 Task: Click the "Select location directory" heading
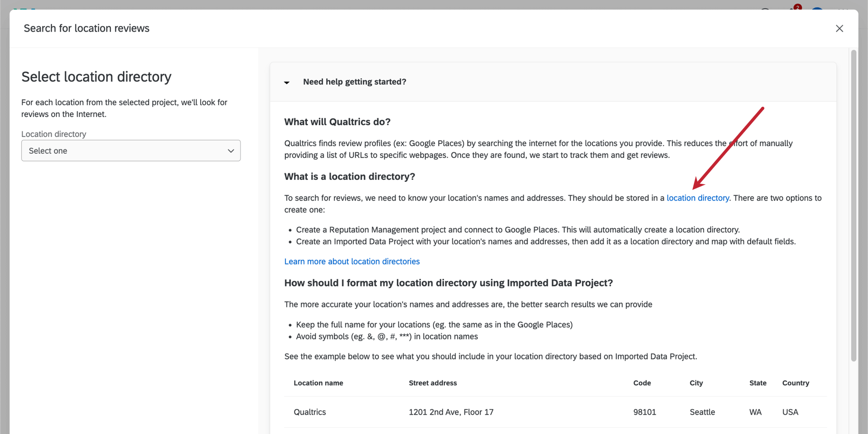[97, 77]
